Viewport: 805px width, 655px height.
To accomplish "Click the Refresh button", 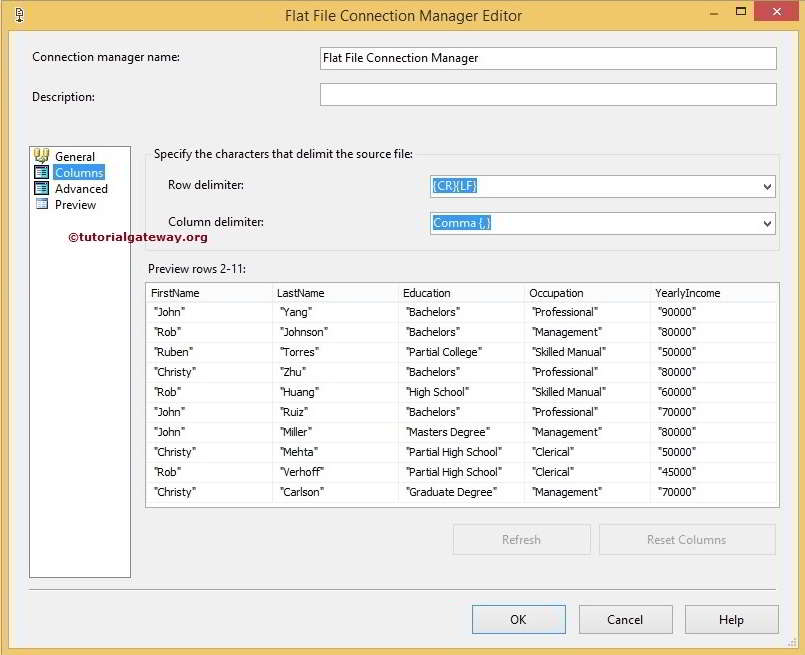I will click(521, 539).
